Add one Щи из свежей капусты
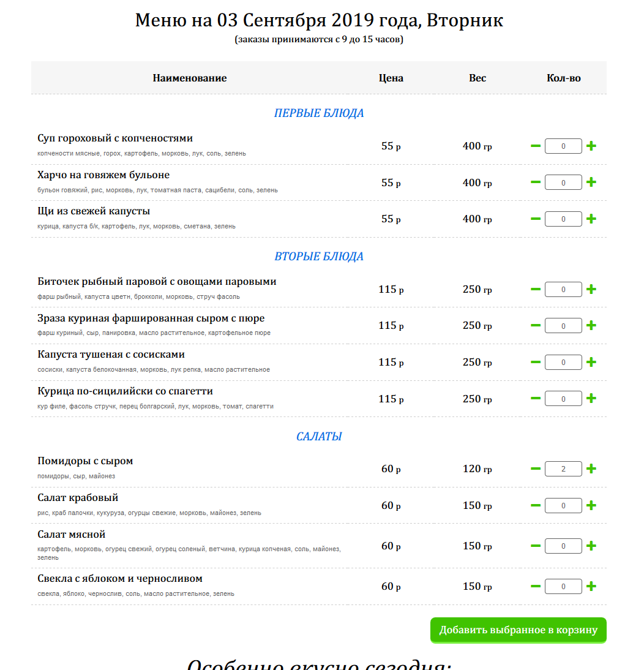This screenshot has height=670, width=644. click(591, 219)
